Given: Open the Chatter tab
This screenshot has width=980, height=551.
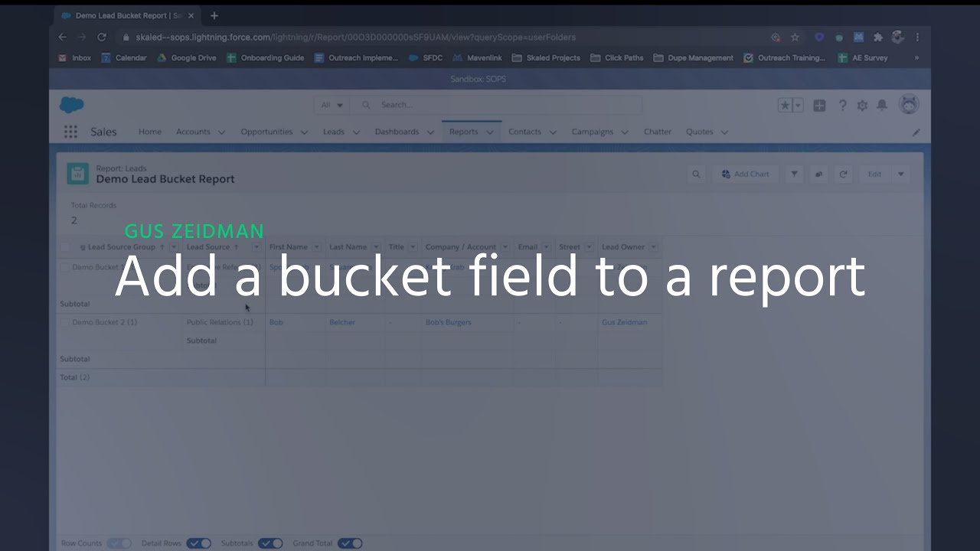Looking at the screenshot, I should (x=657, y=132).
